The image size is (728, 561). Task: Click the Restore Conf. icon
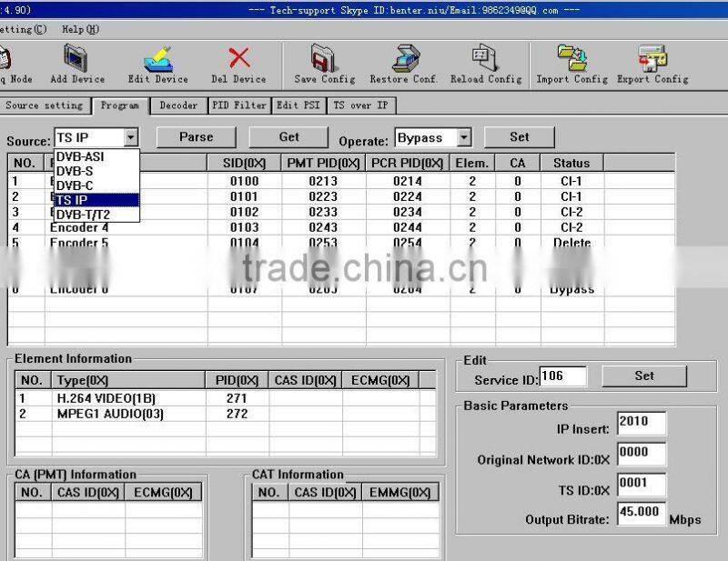tap(402, 59)
